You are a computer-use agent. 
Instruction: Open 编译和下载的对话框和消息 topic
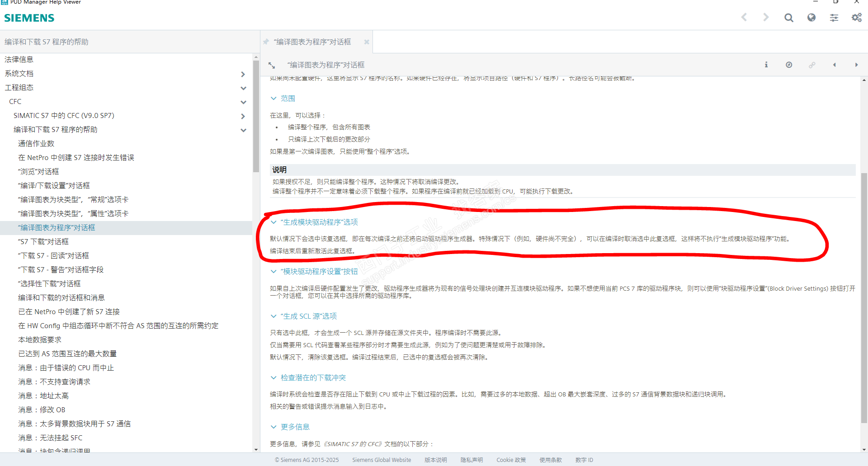(61, 297)
